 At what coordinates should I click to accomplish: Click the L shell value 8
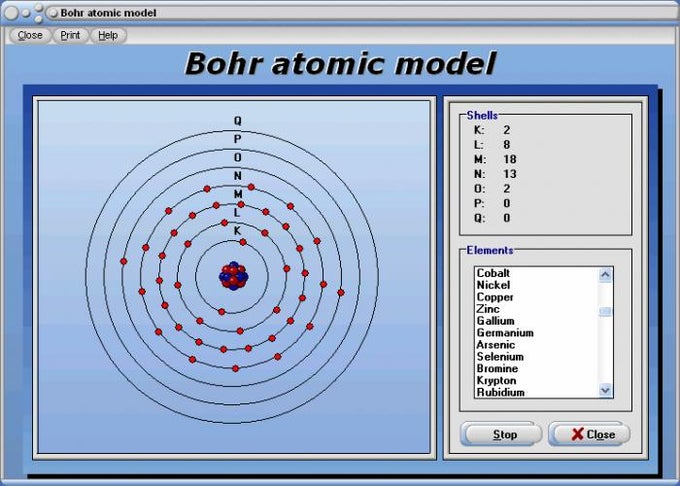[507, 144]
